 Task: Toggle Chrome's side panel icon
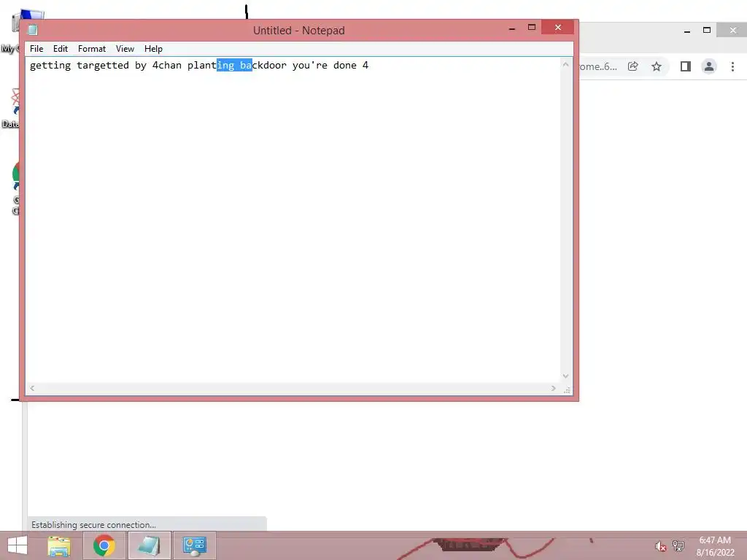tap(686, 66)
